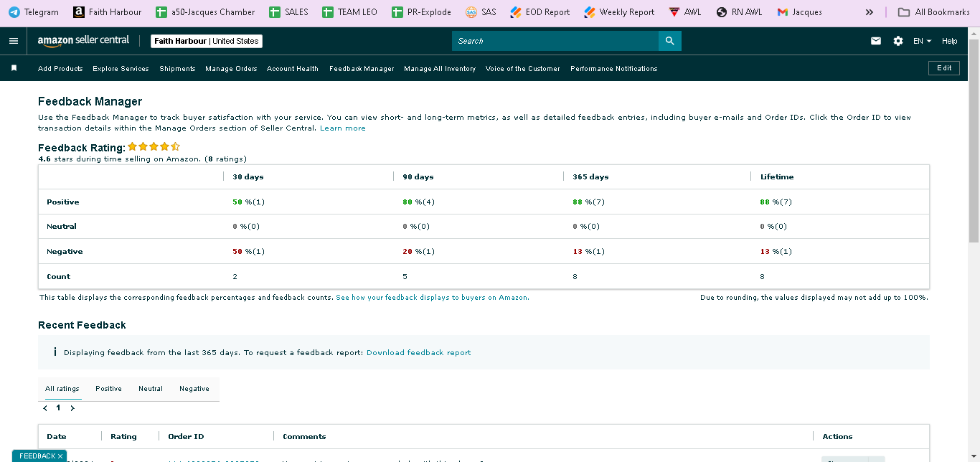
Task: Click the Date column header
Action: click(57, 436)
